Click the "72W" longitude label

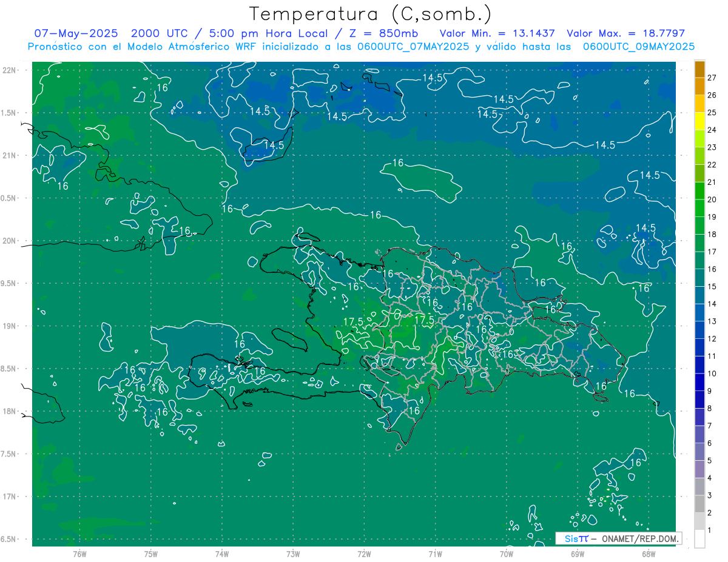coord(364,554)
